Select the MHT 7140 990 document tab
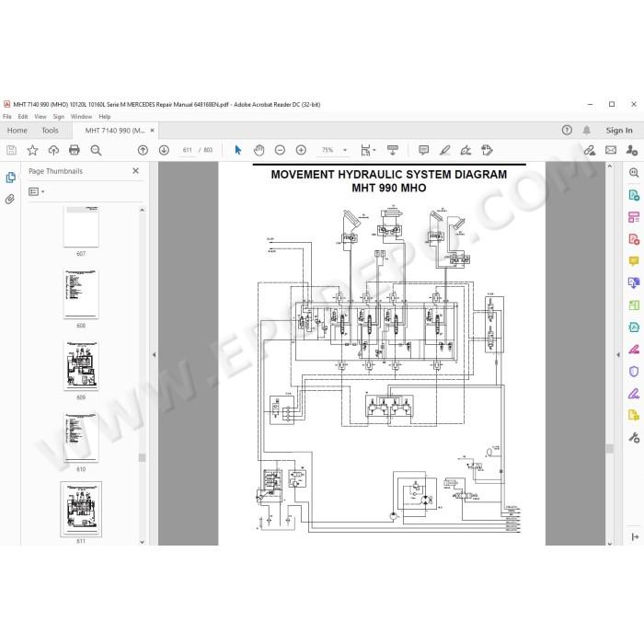Screen dimensions: 644x644 pyautogui.click(x=115, y=131)
